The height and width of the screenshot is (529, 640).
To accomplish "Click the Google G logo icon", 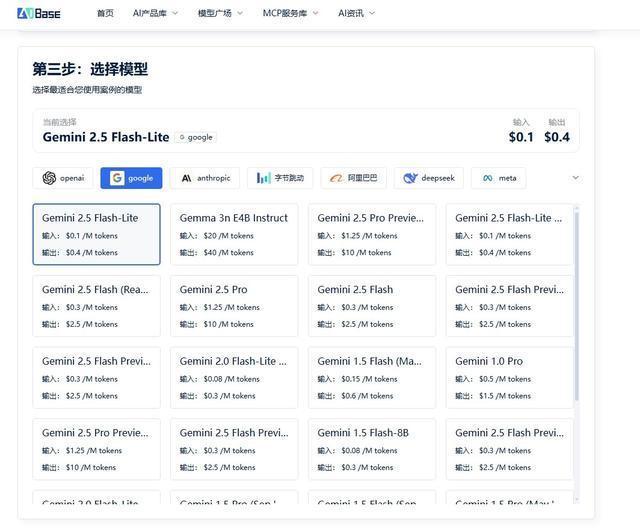I will pyautogui.click(x=117, y=178).
